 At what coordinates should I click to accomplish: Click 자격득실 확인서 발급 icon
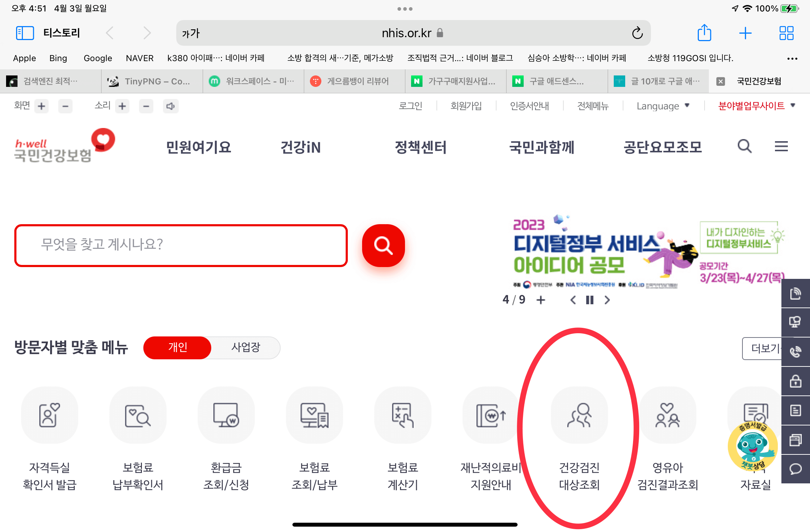pos(50,415)
